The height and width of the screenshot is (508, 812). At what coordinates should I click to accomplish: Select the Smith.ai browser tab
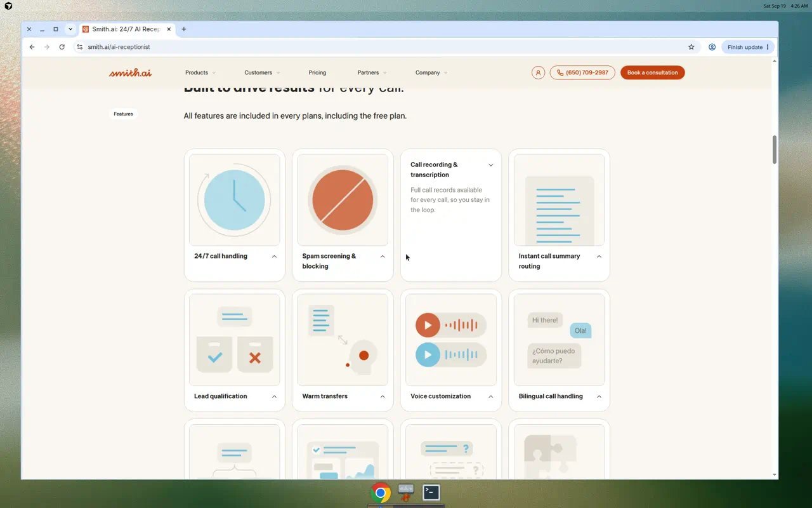tap(128, 29)
